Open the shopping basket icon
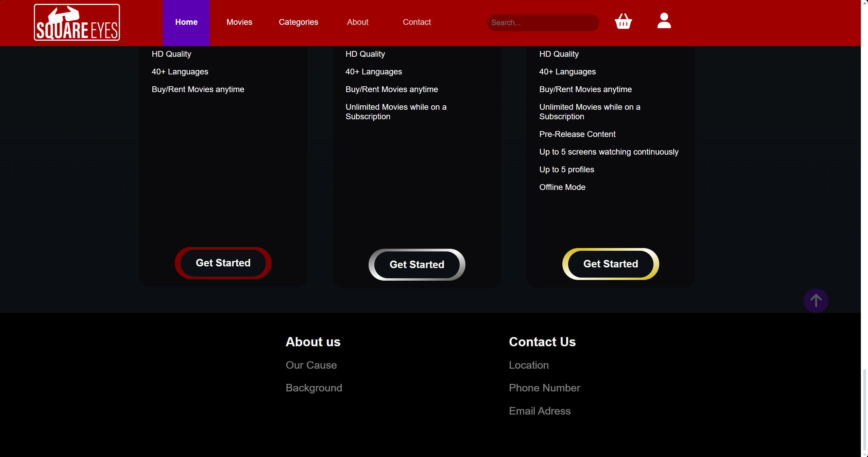The width and height of the screenshot is (868, 457). point(623,21)
